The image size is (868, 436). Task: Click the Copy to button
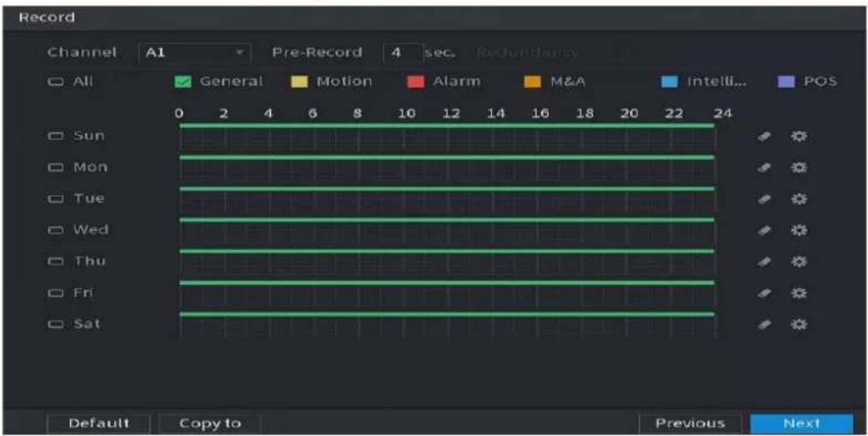point(211,423)
